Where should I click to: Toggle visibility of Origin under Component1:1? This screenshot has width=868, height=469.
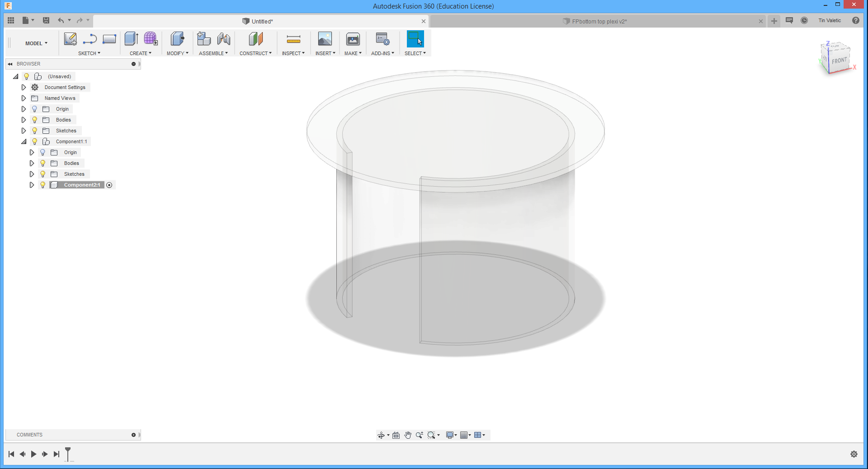click(43, 152)
